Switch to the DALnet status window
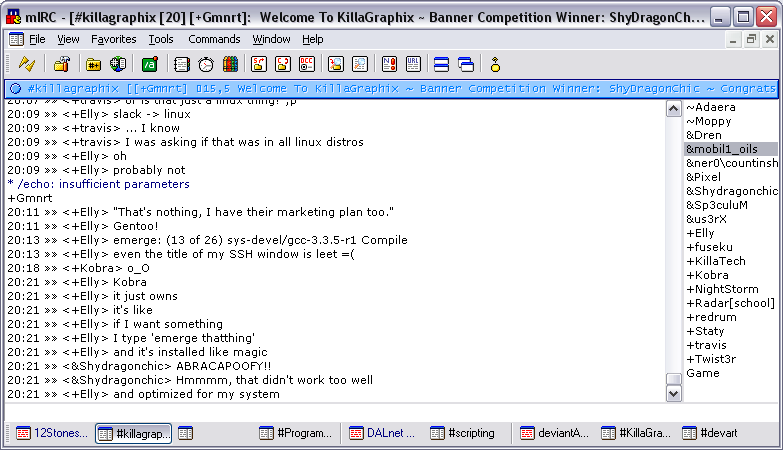 [x=382, y=433]
